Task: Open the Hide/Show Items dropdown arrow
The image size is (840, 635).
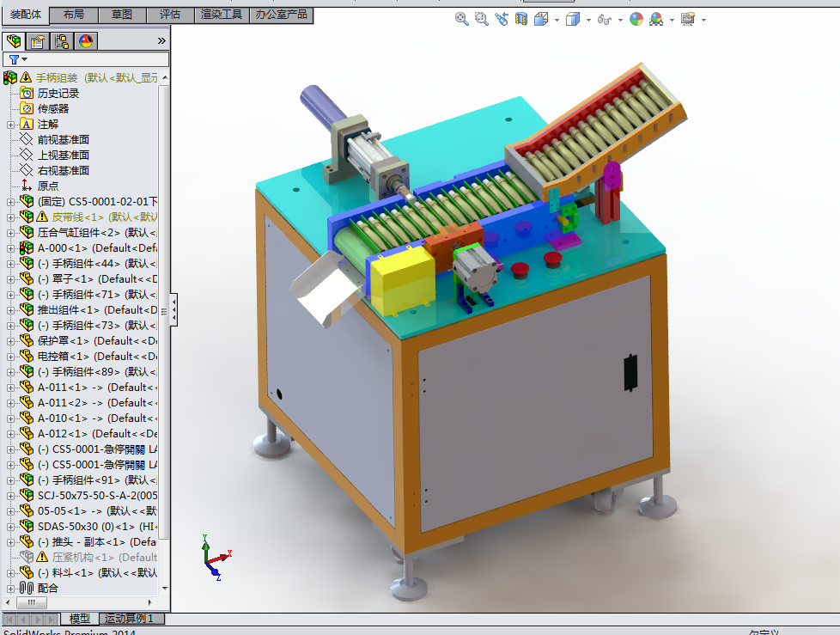Action: point(620,21)
